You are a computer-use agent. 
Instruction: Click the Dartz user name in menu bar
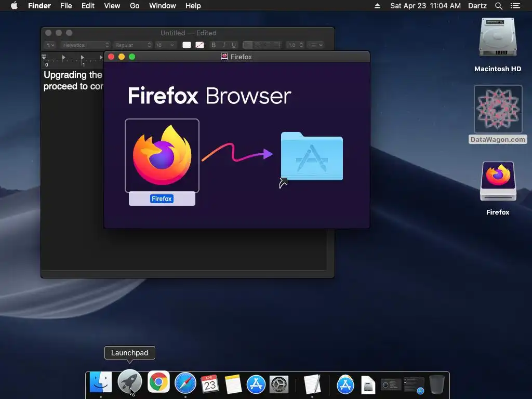point(477,6)
